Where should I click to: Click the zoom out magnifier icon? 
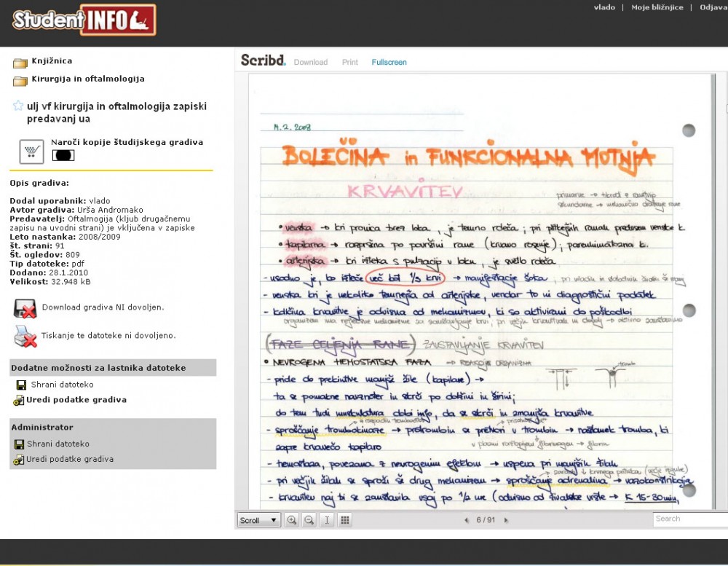[309, 520]
